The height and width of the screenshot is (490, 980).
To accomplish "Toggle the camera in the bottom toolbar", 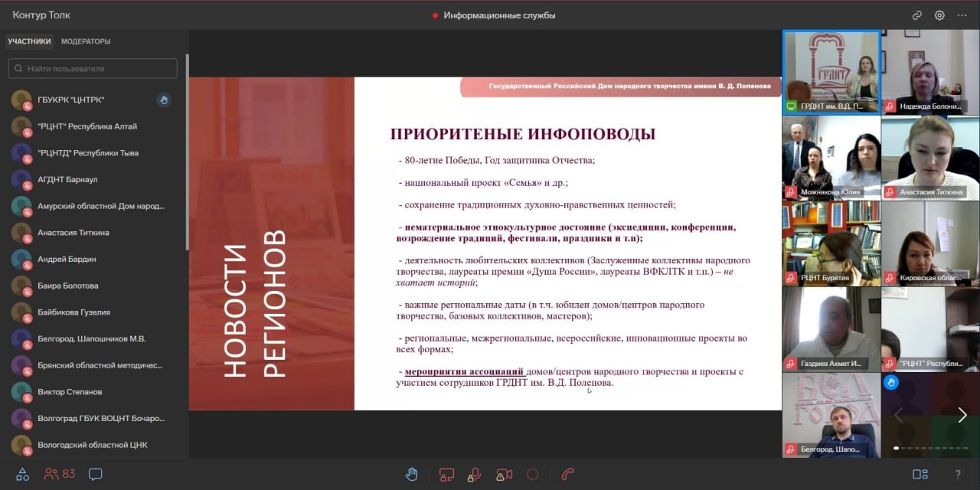I will pos(504,474).
